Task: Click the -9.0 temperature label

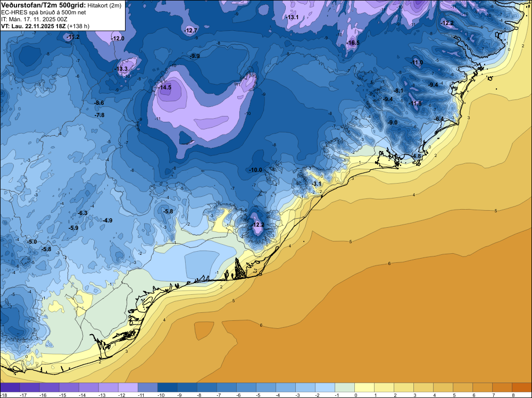Action: pyautogui.click(x=393, y=122)
